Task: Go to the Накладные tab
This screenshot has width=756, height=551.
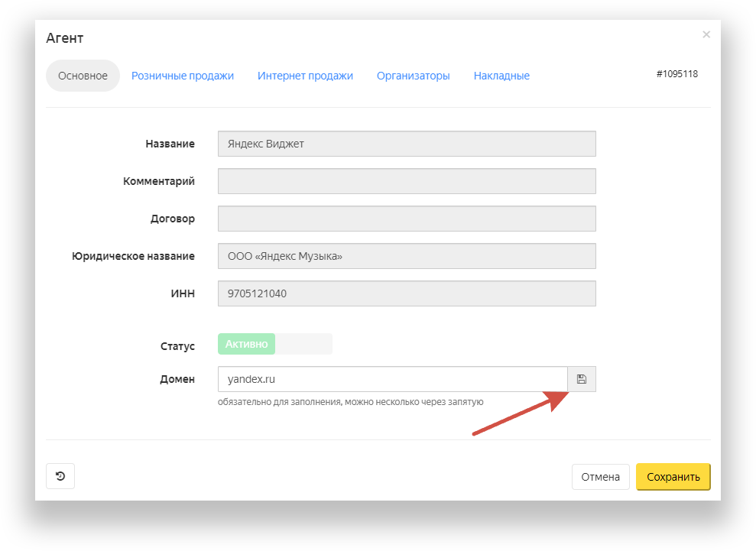Action: pyautogui.click(x=501, y=76)
